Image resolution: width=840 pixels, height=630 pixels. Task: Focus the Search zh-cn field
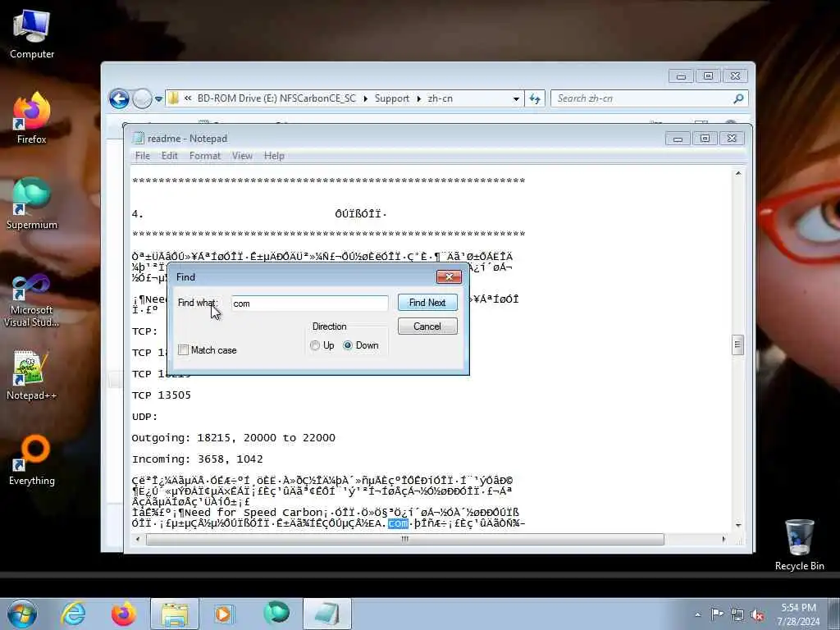pos(643,98)
